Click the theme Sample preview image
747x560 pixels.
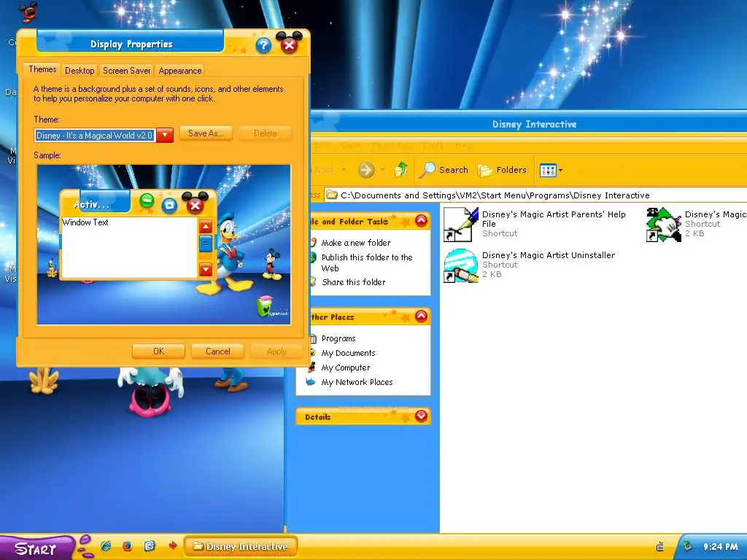coord(164,245)
